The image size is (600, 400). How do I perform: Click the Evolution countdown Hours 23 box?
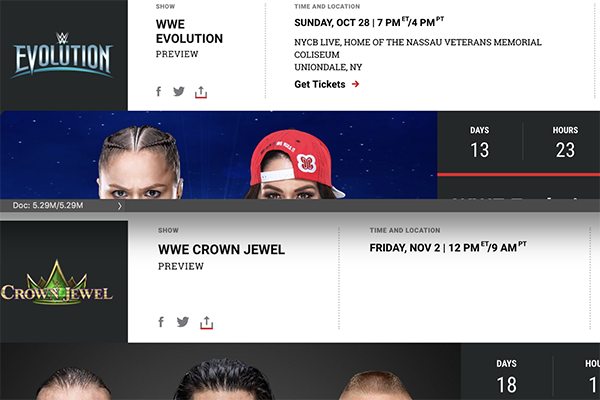[x=565, y=142]
